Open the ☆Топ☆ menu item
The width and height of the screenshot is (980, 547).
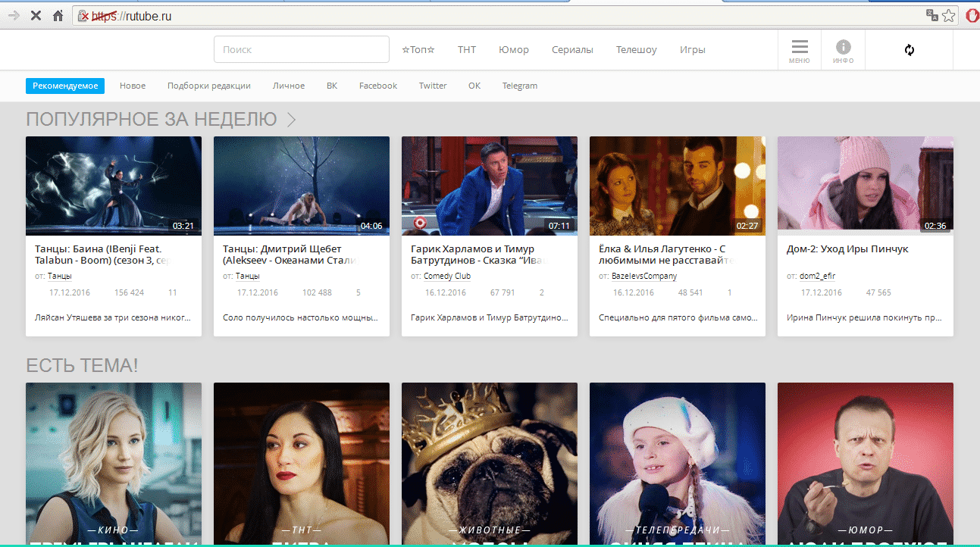[x=418, y=50]
